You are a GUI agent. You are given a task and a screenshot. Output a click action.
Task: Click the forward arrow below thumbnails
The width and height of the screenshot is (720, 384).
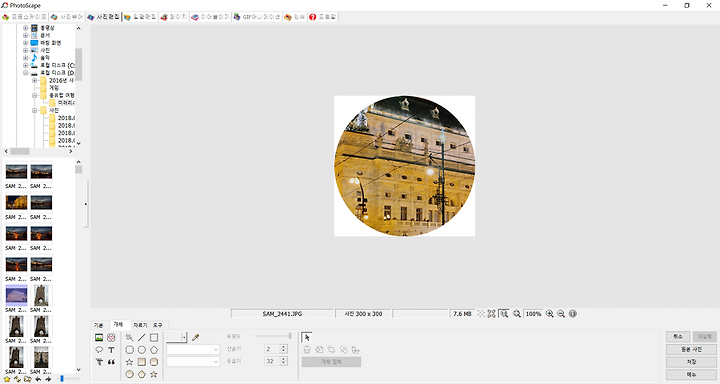[x=48, y=379]
